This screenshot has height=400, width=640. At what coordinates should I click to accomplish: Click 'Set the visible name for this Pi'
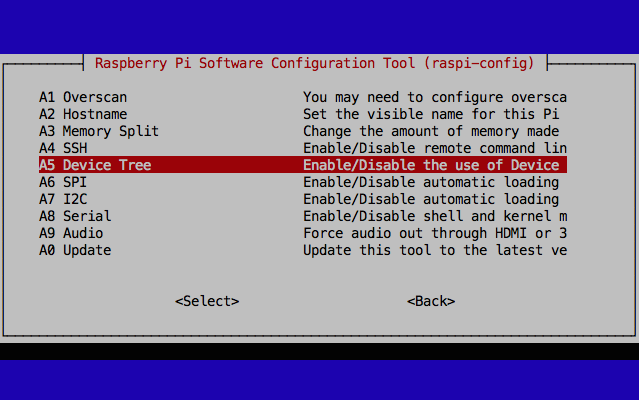pyautogui.click(x=431, y=114)
